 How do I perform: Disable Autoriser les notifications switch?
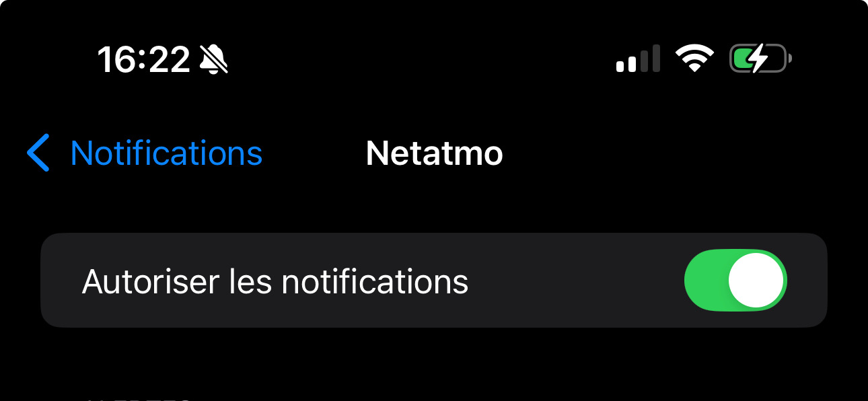click(x=735, y=281)
